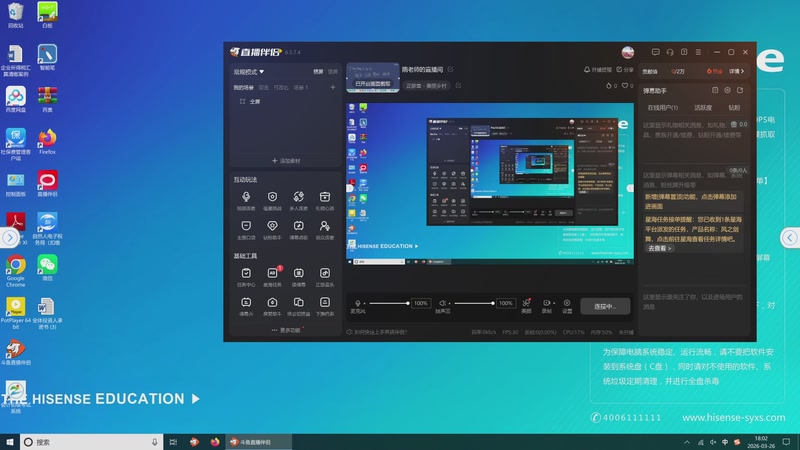
Task: Open customer service headset icon
Action: point(670,52)
